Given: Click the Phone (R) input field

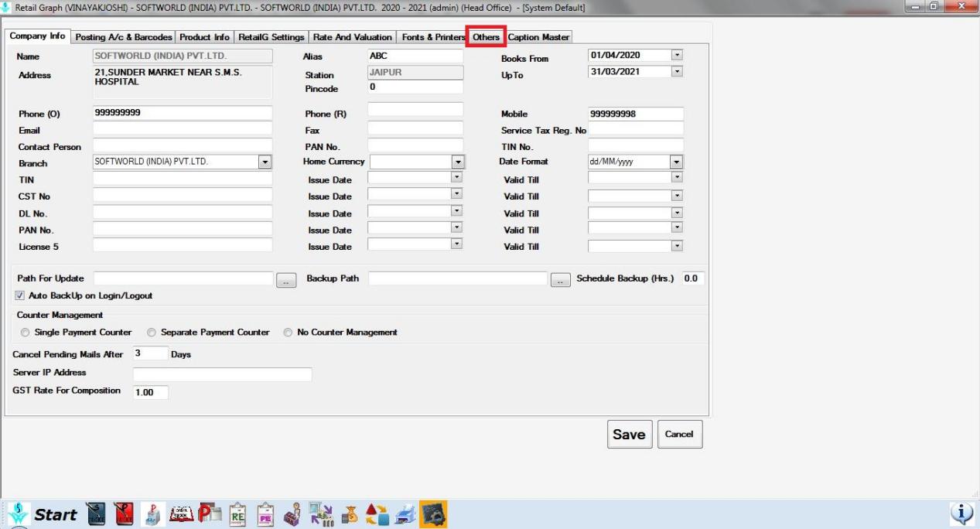Looking at the screenshot, I should click(415, 111).
